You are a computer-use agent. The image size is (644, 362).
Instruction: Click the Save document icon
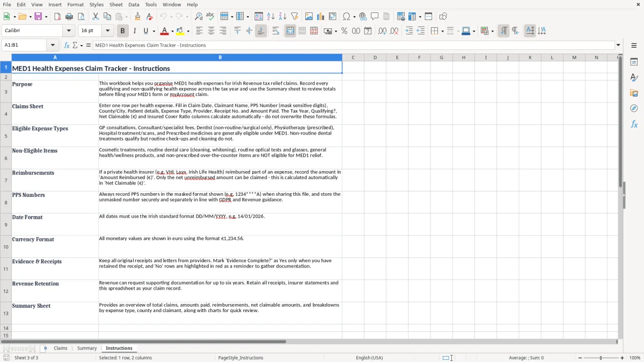click(x=38, y=17)
